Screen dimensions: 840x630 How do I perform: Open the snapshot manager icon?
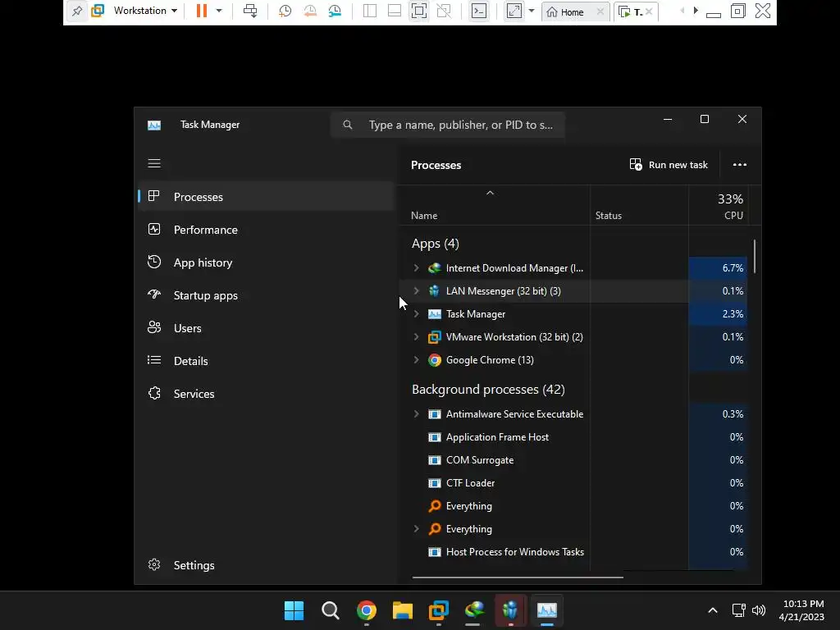tap(335, 11)
